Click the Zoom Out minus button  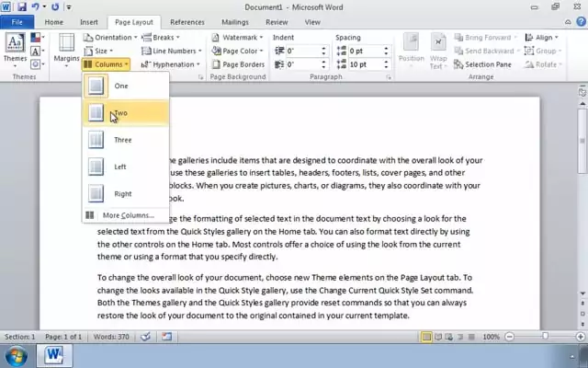click(509, 337)
